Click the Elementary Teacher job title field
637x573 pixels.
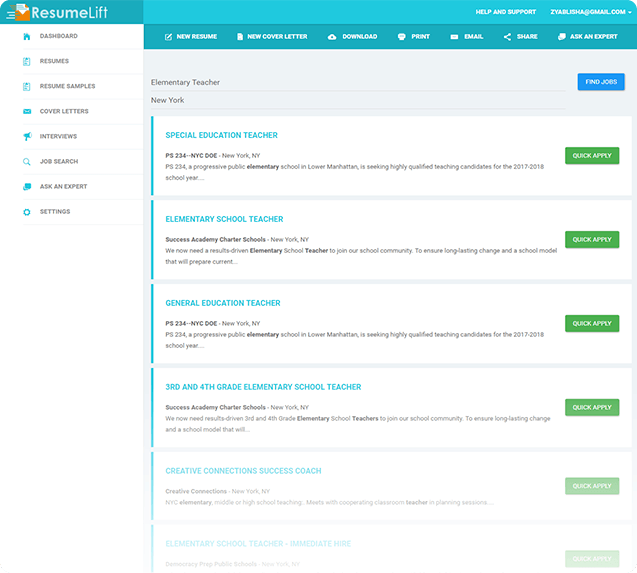[x=358, y=82]
